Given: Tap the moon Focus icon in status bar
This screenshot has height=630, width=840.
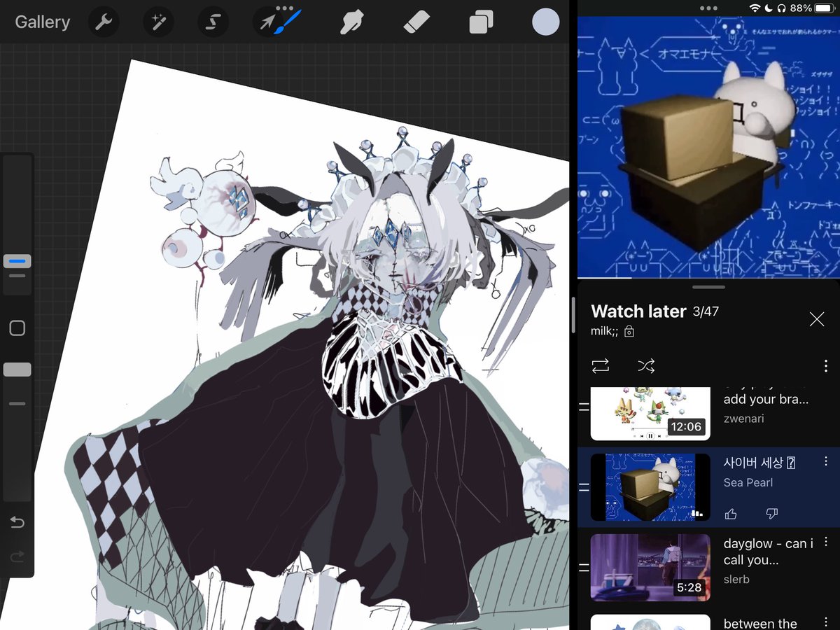Looking at the screenshot, I should tap(769, 8).
